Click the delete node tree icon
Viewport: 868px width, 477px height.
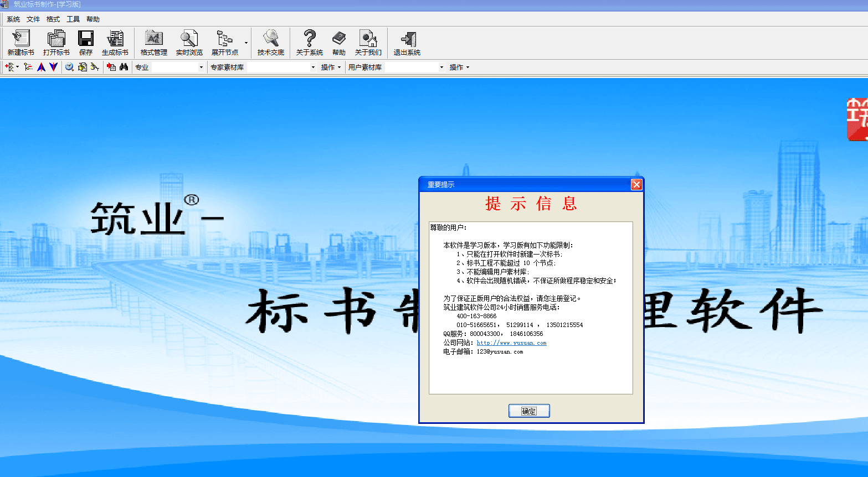[28, 67]
